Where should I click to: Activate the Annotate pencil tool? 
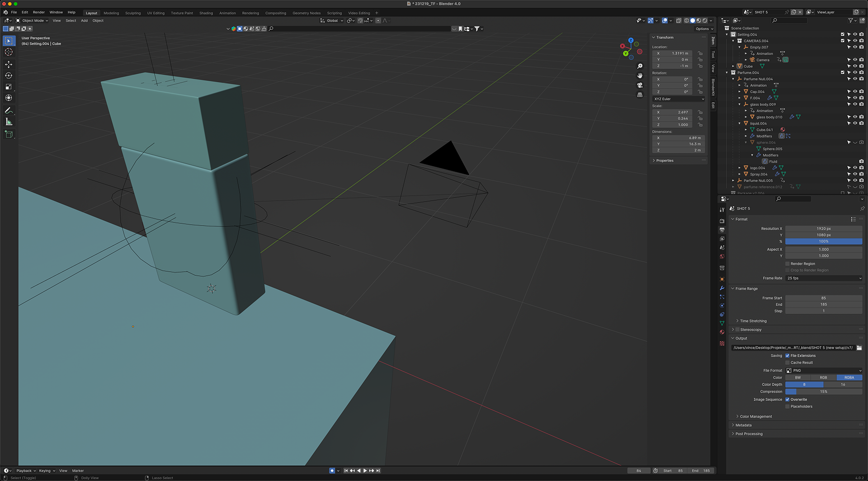pyautogui.click(x=9, y=110)
